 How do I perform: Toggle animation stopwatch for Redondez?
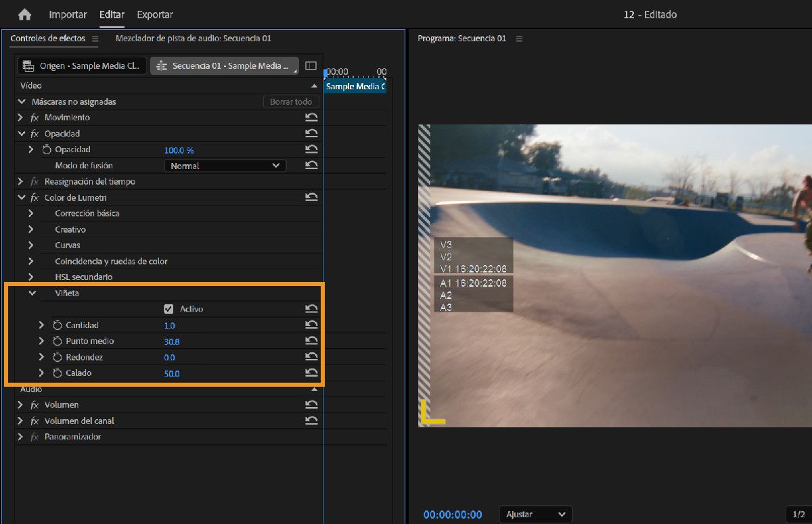click(58, 357)
